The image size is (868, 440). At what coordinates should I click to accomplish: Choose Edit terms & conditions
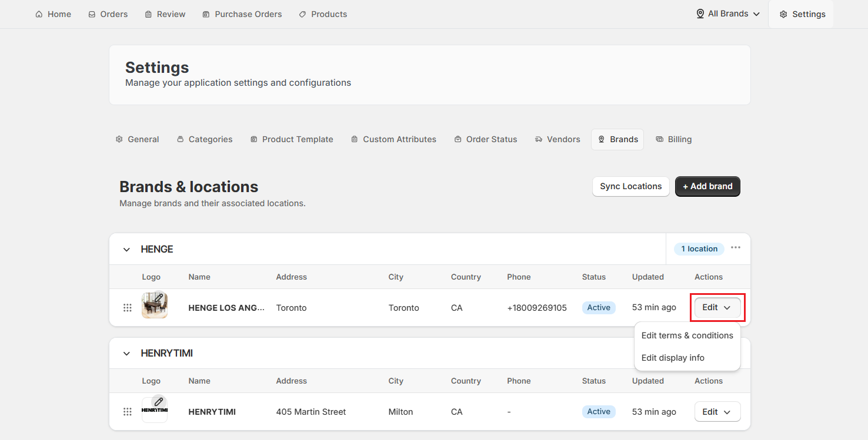tap(687, 335)
